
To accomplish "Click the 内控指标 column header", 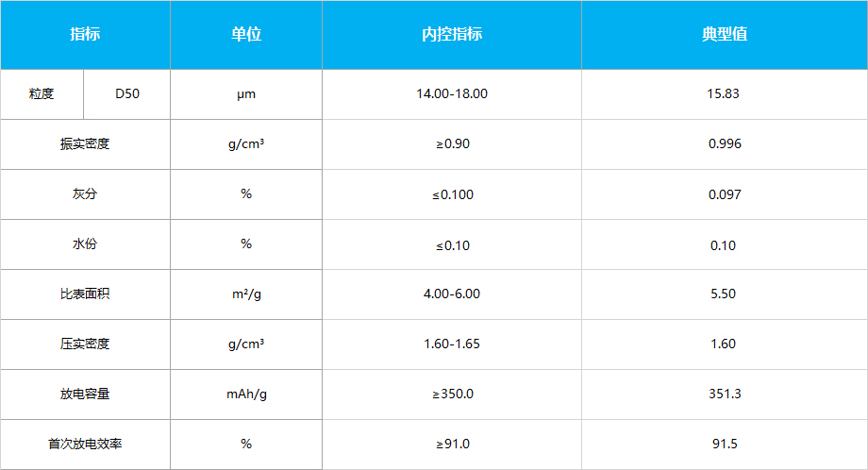I will [452, 34].
